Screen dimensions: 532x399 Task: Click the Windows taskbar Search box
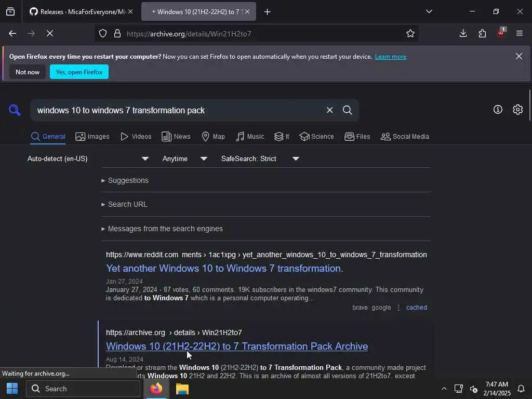(83, 389)
